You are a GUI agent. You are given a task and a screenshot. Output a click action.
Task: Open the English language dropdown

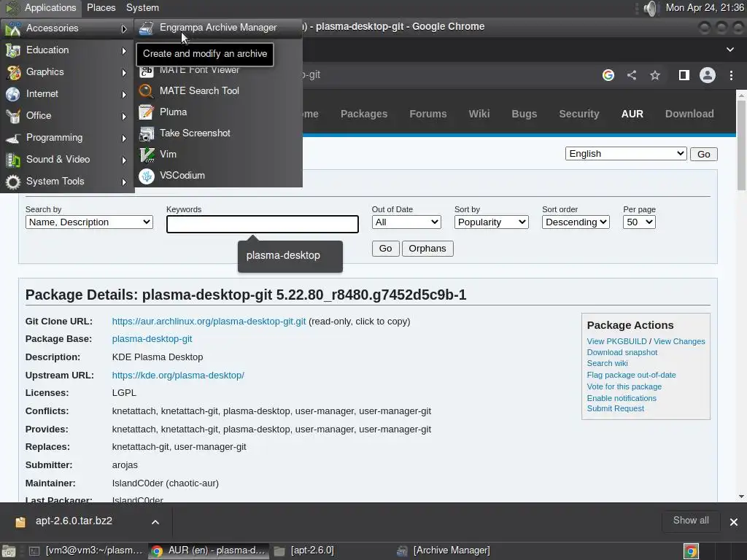[626, 154]
